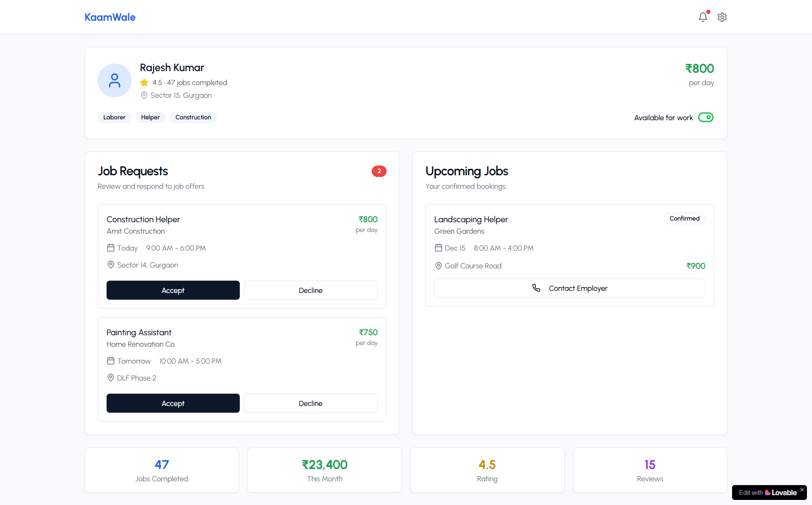The width and height of the screenshot is (812, 505).
Task: Click the Job Requests heading
Action: [133, 171]
